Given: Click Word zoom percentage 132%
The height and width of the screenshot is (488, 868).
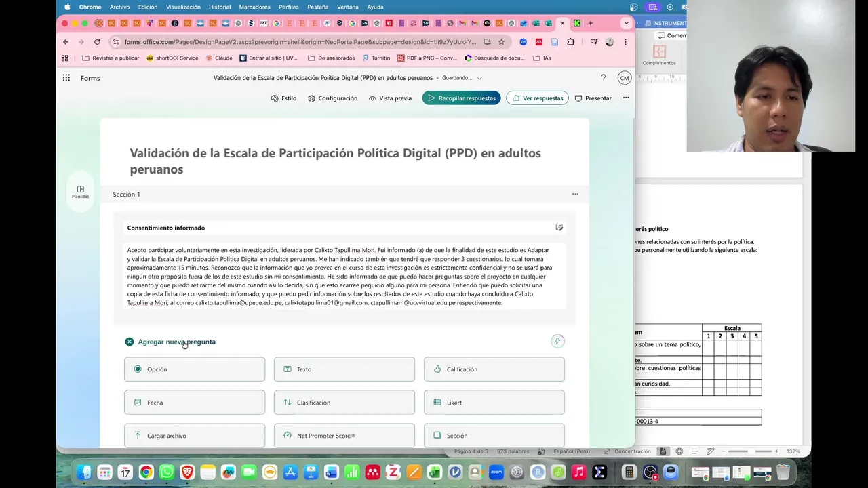Looking at the screenshot, I should 793,451.
